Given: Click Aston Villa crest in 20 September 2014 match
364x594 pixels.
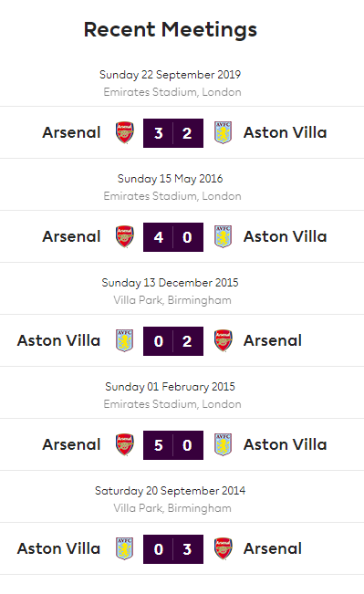Looking at the screenshot, I should tap(125, 548).
